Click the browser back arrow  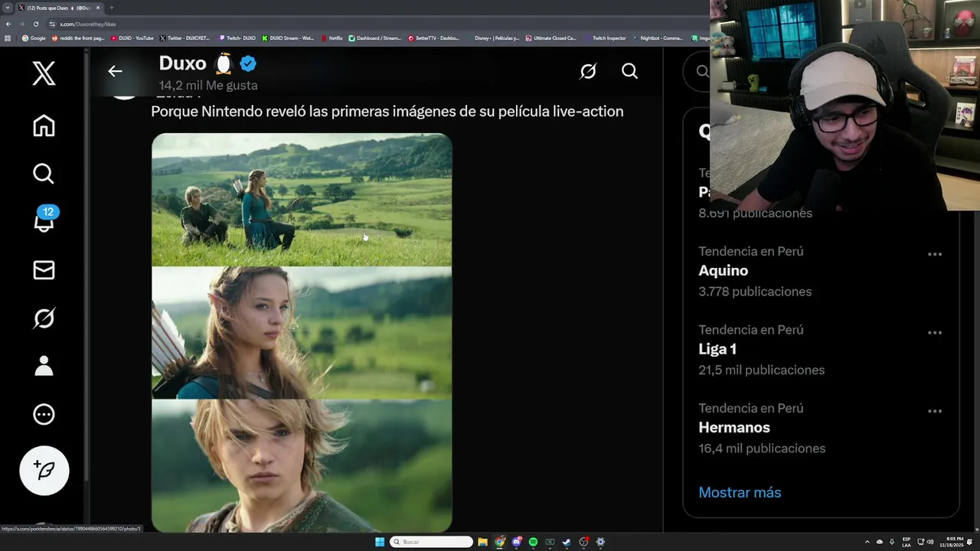coord(8,24)
